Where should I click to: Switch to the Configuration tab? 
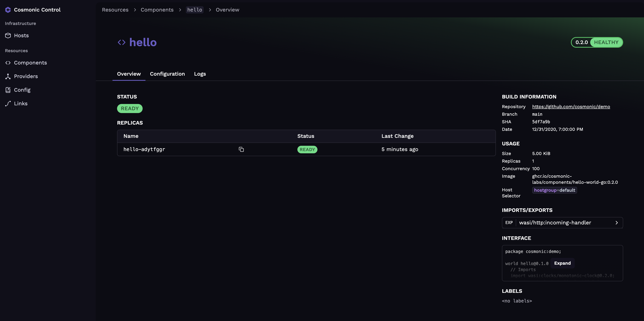(x=167, y=74)
